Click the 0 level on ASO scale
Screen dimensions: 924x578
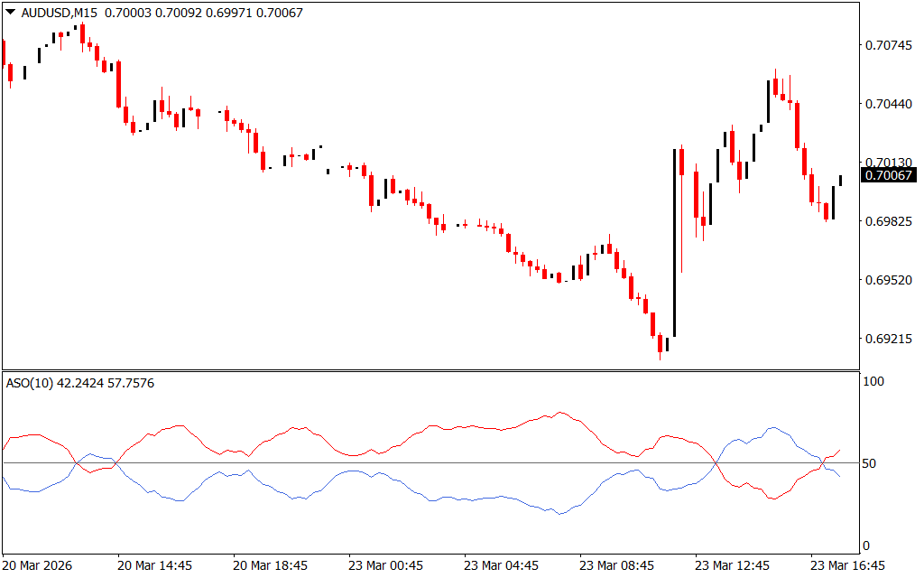pyautogui.click(x=867, y=545)
